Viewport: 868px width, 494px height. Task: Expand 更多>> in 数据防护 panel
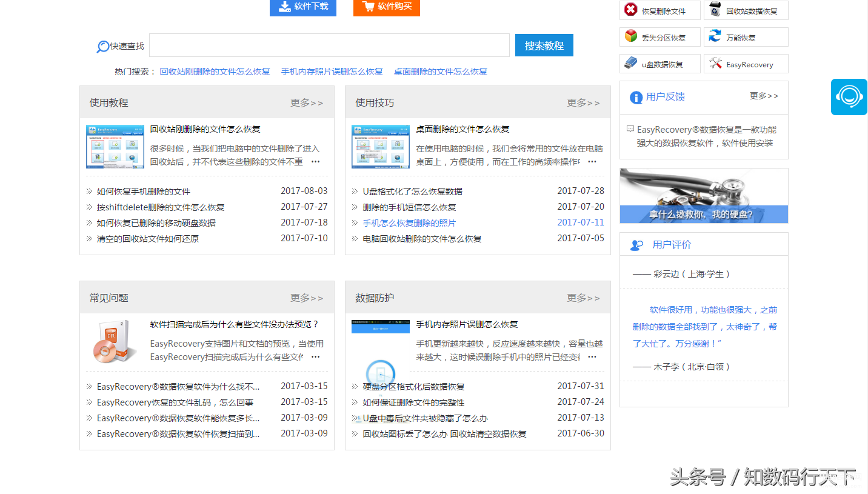point(583,298)
